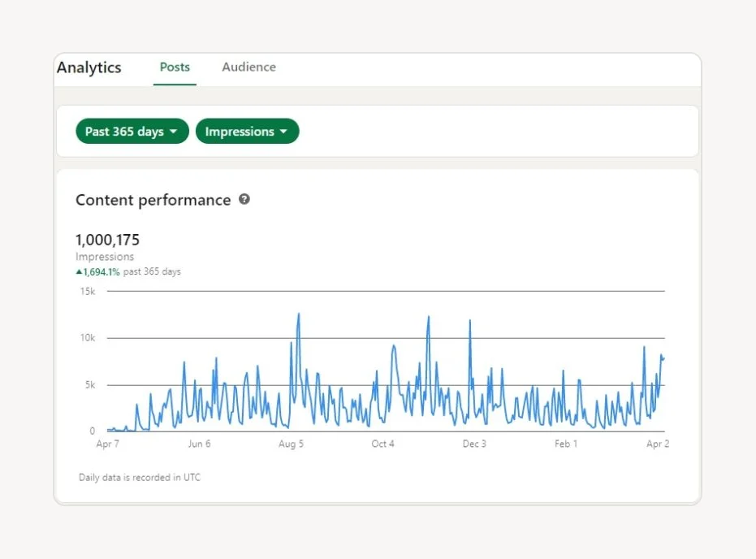Open the Impressions metric dropdown
The image size is (756, 559).
(x=247, y=131)
